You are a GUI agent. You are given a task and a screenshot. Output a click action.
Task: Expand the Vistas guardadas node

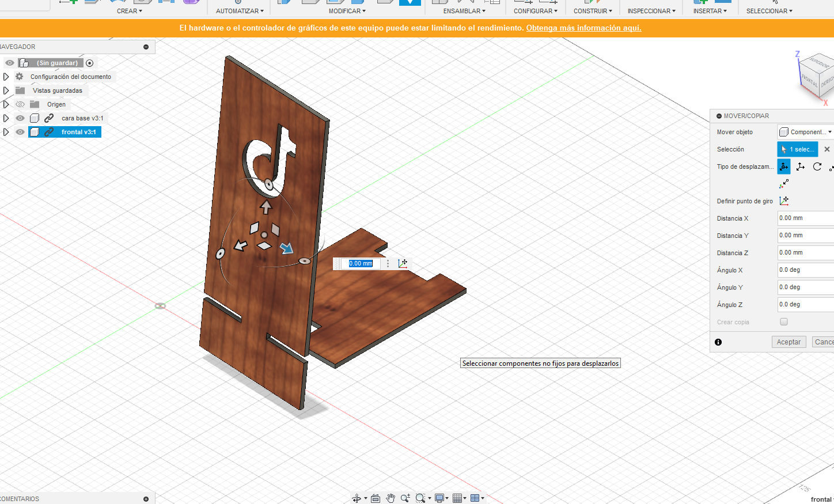6,90
